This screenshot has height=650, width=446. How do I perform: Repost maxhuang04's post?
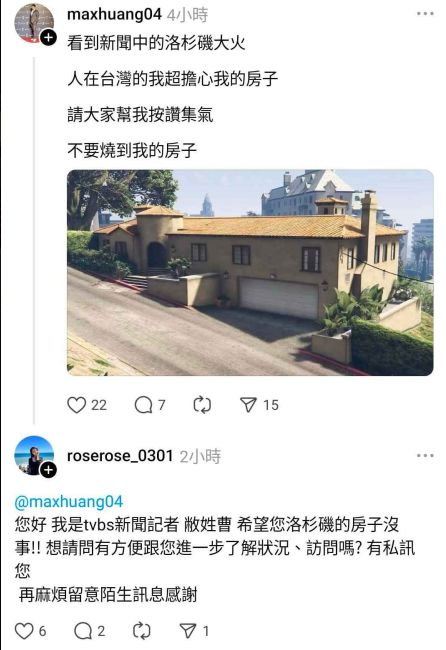click(x=202, y=405)
